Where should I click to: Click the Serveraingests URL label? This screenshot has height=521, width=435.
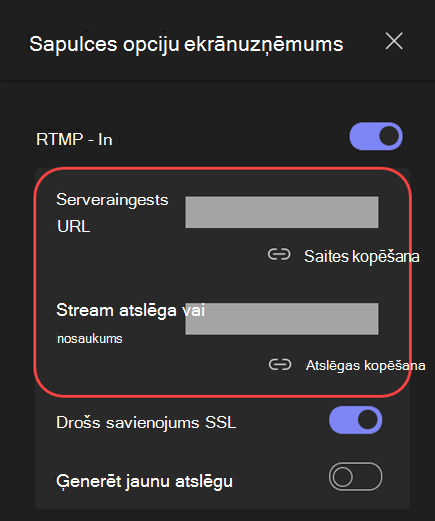(x=112, y=213)
